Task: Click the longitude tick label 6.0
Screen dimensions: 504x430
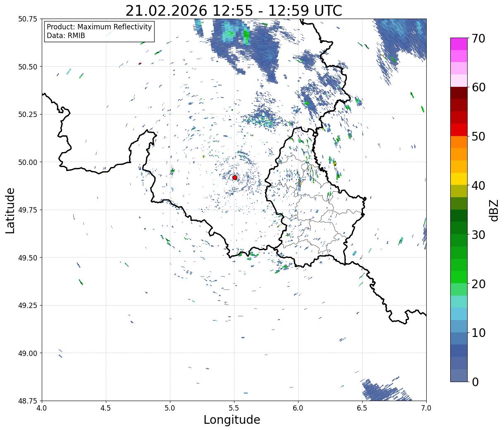Action: pos(298,408)
